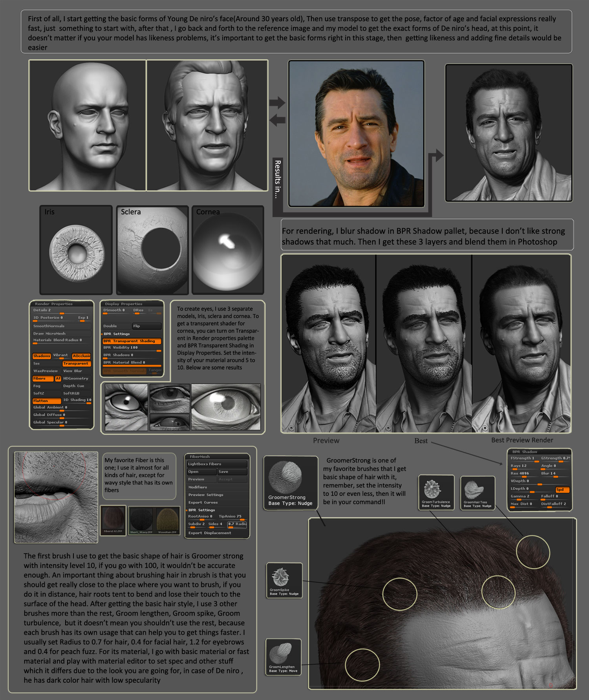Open the Export Curves section
The image size is (589, 700).
[x=203, y=502]
